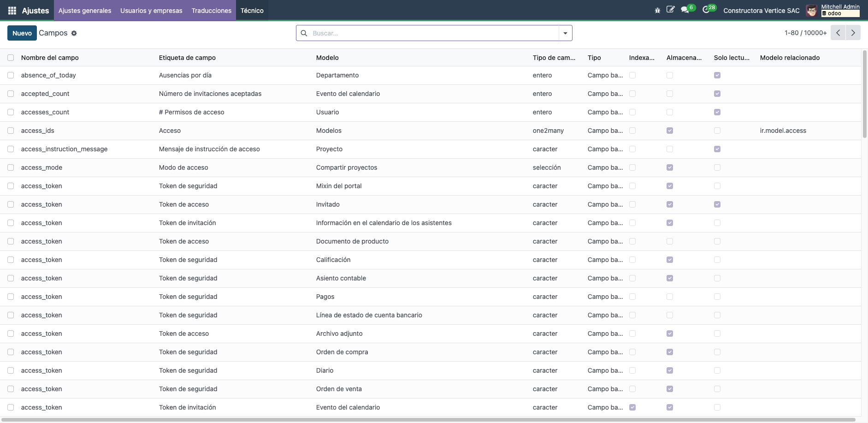Viewport: 868px width, 423px height.
Task: Click the horizontal scrollbar at bottom
Action: pyautogui.click(x=428, y=420)
